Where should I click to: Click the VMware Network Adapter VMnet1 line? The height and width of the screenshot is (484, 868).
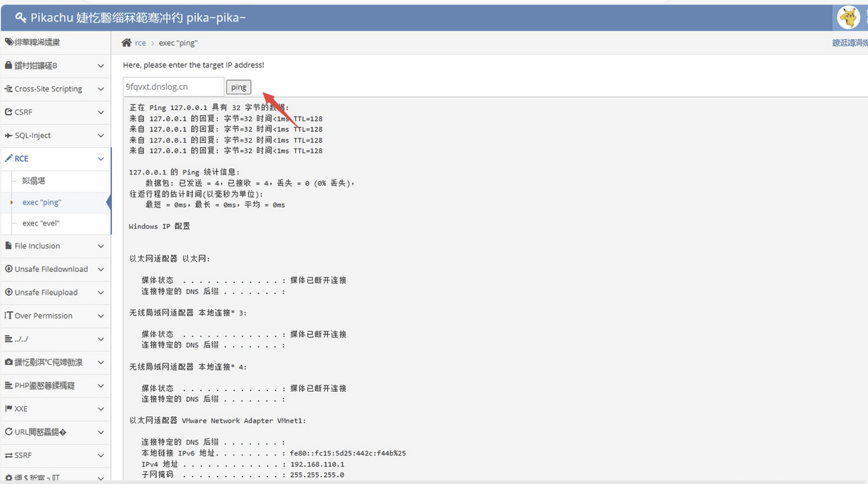pos(218,420)
